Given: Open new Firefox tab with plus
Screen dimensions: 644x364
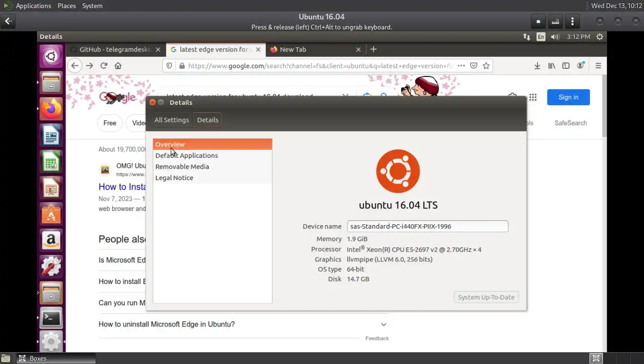Looking at the screenshot, I should click(x=373, y=49).
